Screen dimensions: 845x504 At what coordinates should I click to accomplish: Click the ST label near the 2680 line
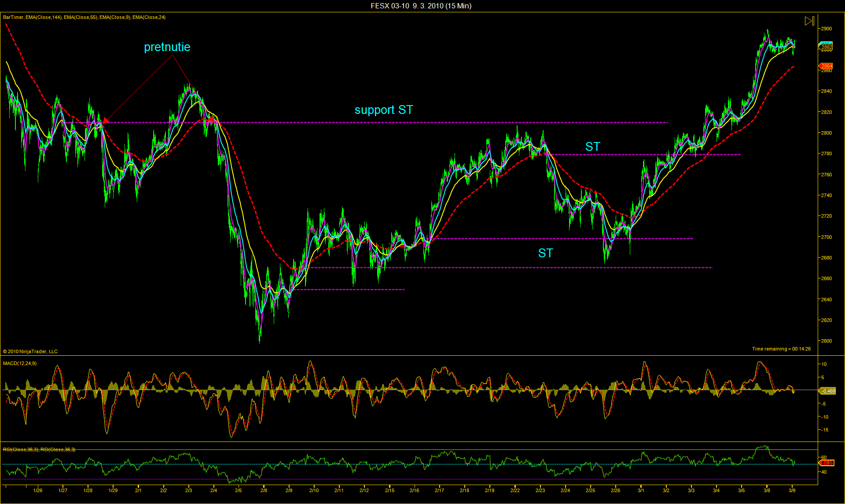click(545, 253)
